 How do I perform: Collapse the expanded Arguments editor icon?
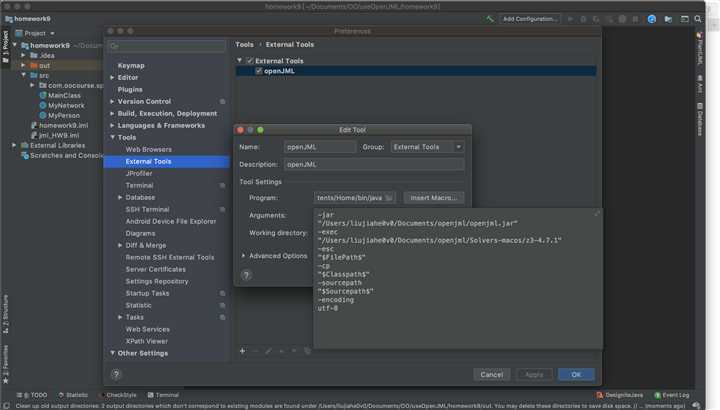tap(597, 213)
